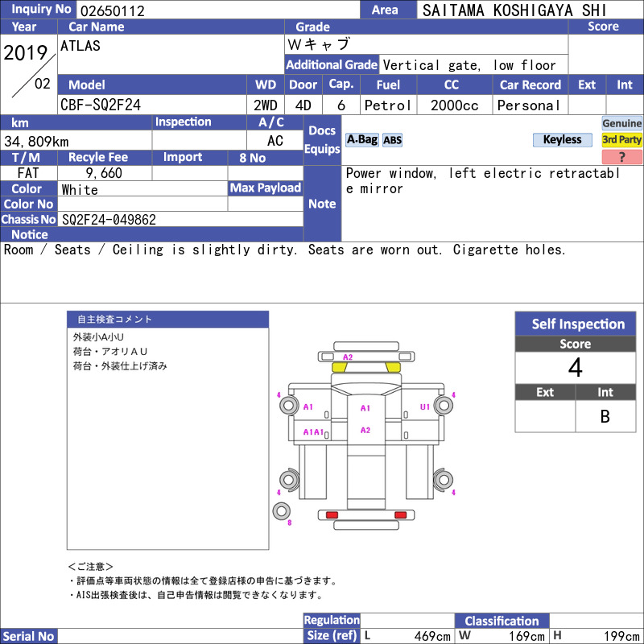Click the Serial No label
Viewport: 644px width, 644px height.
coord(28,636)
